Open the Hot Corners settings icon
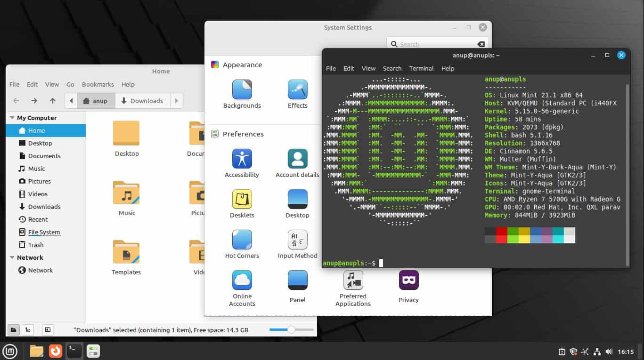644x360 pixels. 242,240
